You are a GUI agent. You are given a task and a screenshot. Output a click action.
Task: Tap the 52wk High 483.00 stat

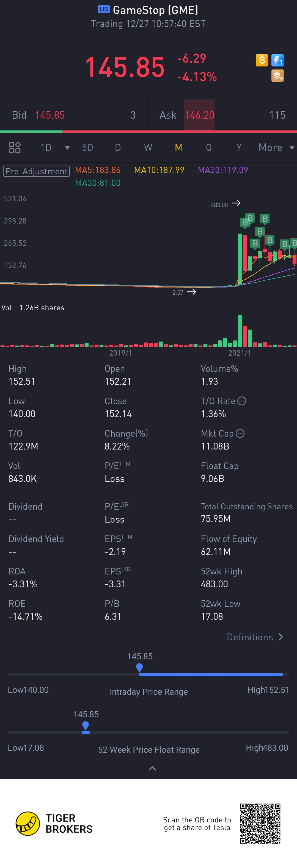coord(214,584)
